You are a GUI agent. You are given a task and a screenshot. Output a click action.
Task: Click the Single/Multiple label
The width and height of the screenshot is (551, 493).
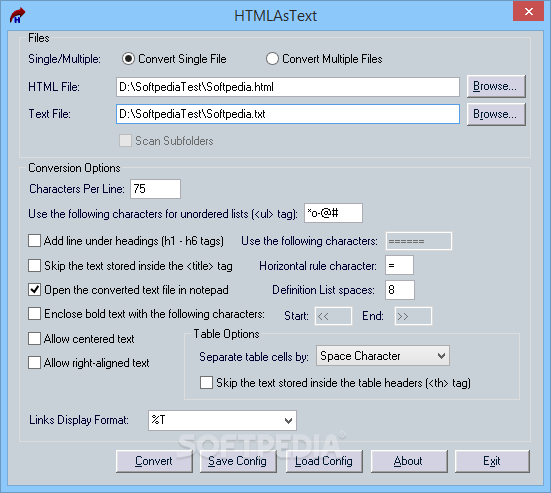click(64, 59)
